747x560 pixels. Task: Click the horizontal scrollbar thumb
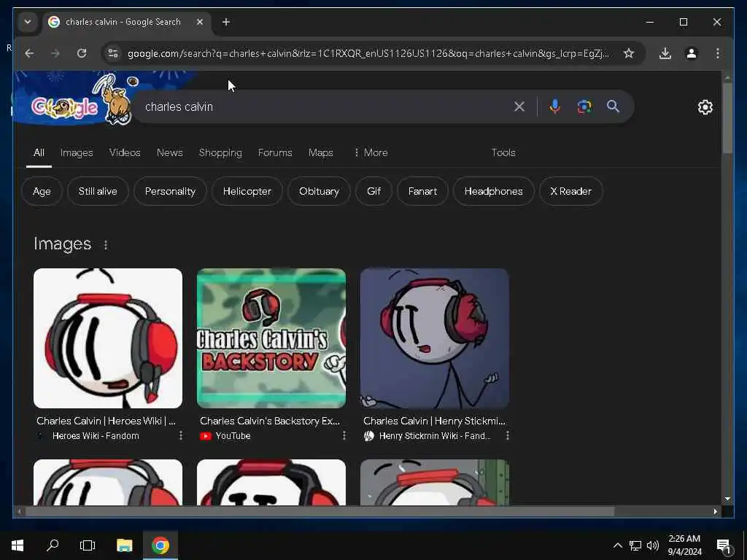pyautogui.click(x=320, y=511)
